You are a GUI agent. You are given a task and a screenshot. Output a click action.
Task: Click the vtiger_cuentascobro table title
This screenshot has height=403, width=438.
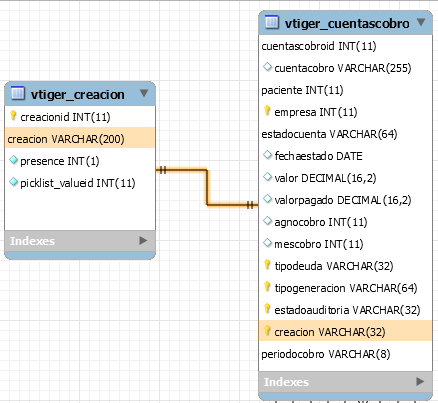(x=347, y=23)
